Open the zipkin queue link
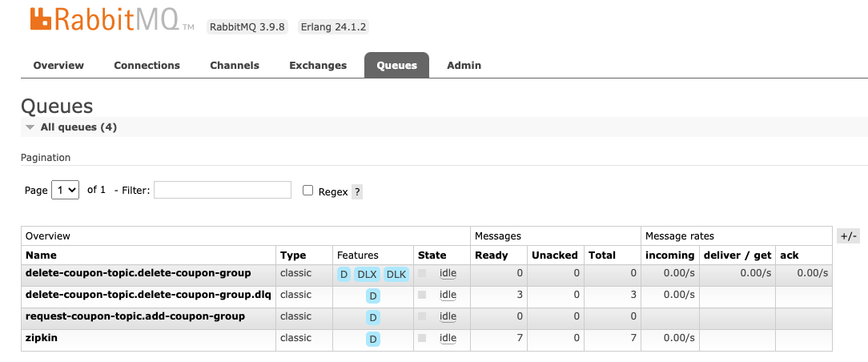This screenshot has height=362, width=868. tap(42, 338)
